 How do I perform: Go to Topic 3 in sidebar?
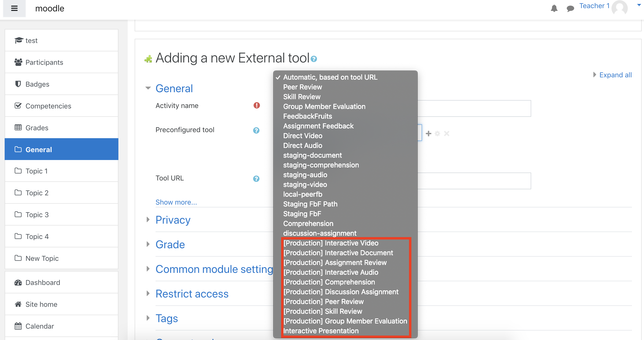(x=62, y=215)
